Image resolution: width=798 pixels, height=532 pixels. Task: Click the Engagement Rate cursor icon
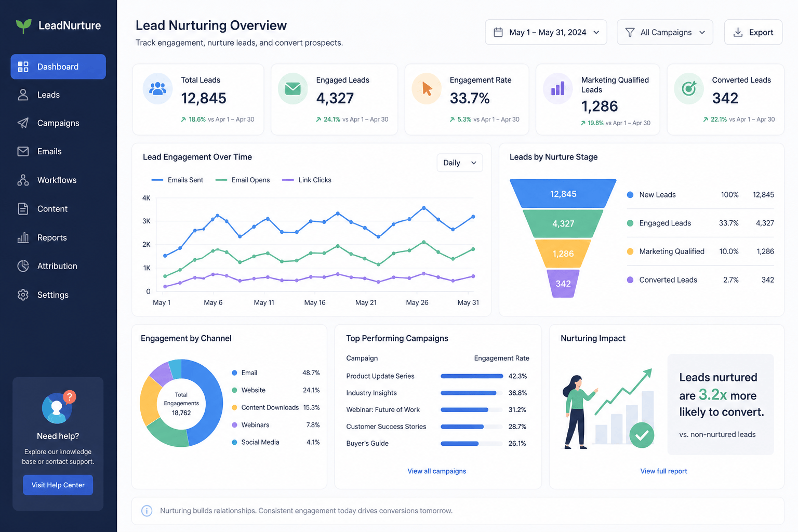coord(427,89)
